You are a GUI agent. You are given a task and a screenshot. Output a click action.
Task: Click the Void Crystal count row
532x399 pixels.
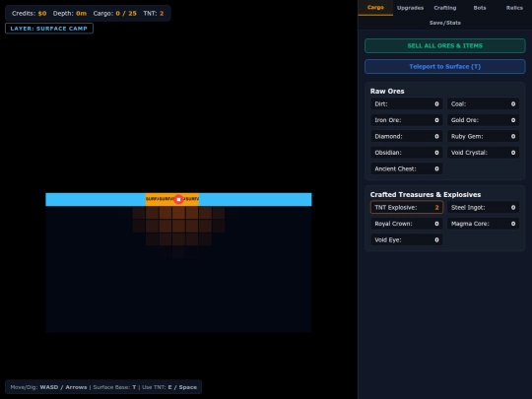pyautogui.click(x=483, y=153)
